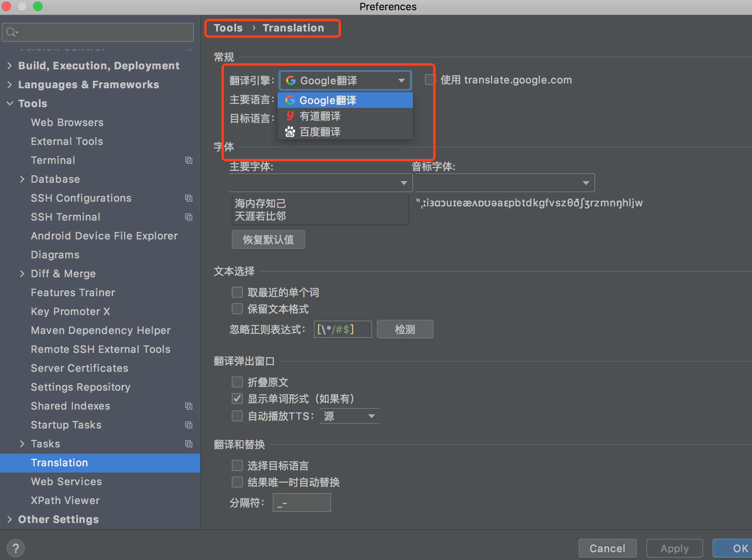Open Diagrams settings page

point(55,255)
